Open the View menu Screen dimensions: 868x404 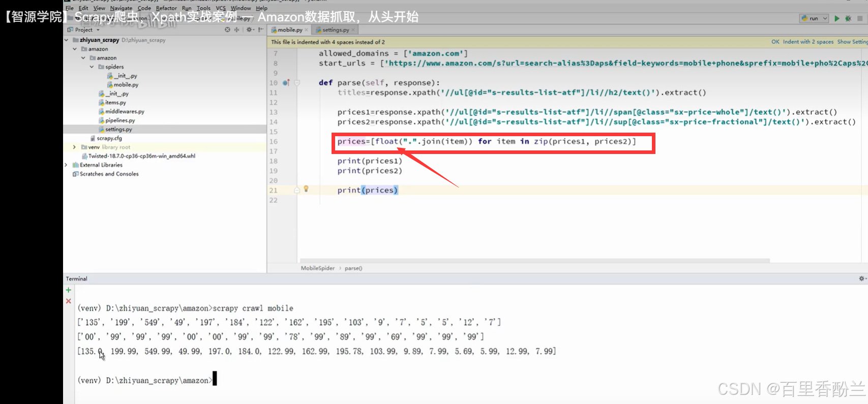(x=99, y=8)
